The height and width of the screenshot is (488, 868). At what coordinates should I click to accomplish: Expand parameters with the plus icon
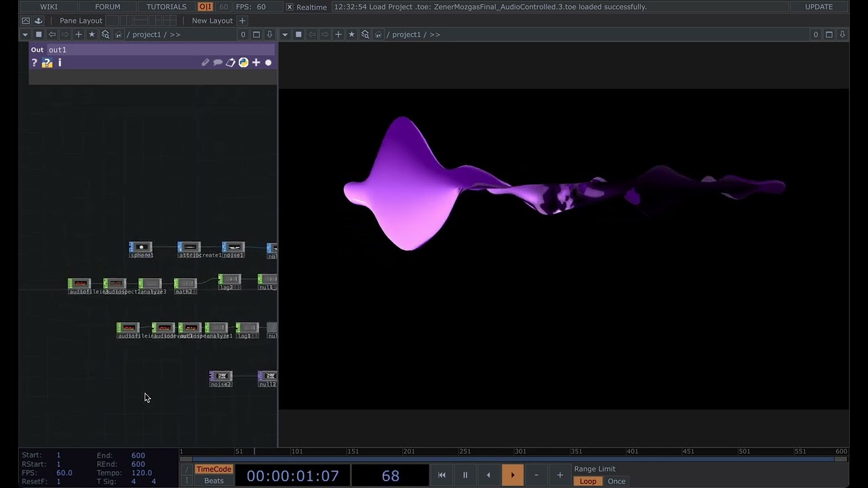256,62
